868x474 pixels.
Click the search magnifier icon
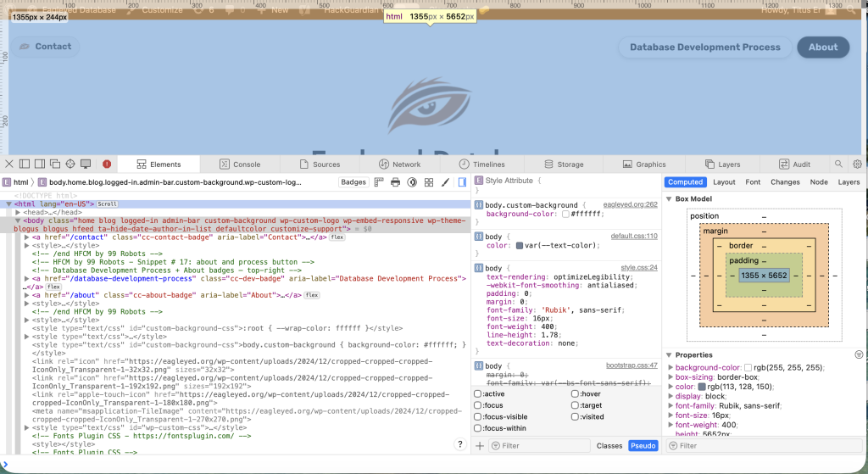(x=838, y=164)
